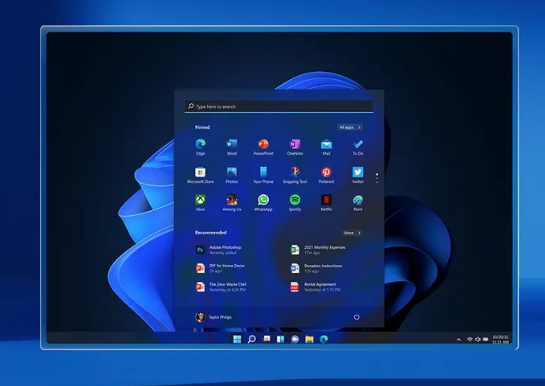Open 2021 Monthly Expenses recommended file
Screen dimensions: 545x386
(318, 250)
